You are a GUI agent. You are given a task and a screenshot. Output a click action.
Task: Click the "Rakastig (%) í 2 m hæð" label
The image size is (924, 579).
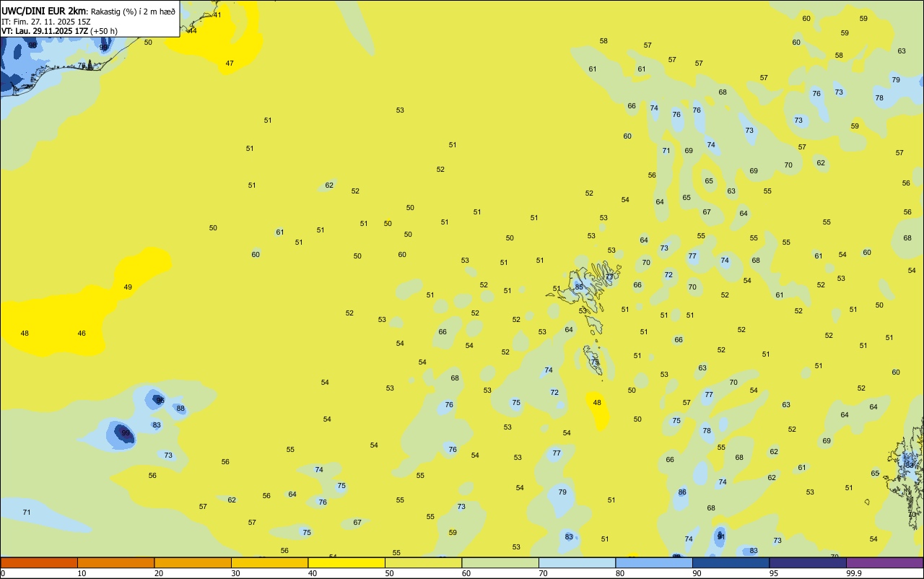click(131, 11)
